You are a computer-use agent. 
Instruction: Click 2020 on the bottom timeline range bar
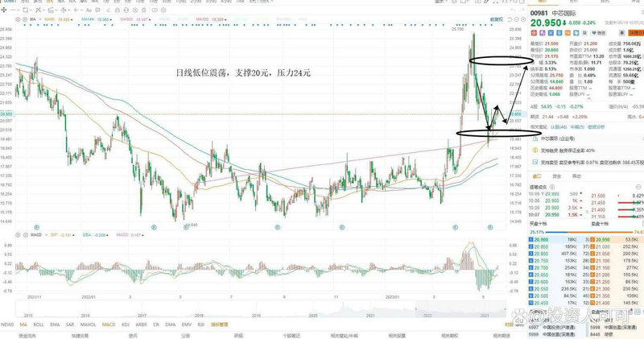coord(314,316)
